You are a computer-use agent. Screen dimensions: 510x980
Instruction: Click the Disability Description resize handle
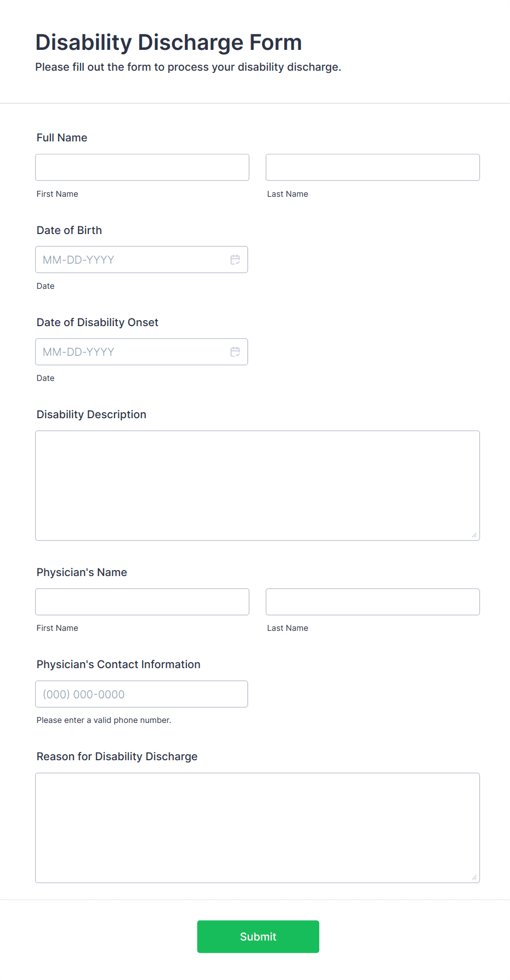click(474, 535)
